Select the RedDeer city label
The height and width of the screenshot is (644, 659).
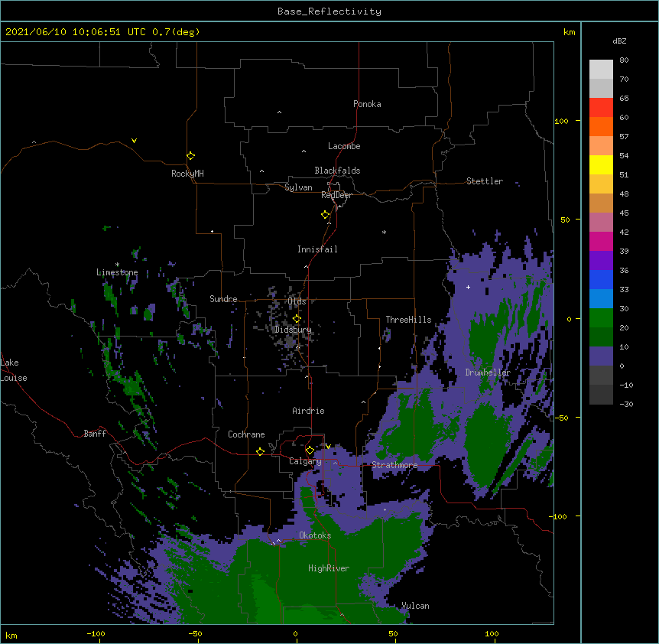pos(336,195)
